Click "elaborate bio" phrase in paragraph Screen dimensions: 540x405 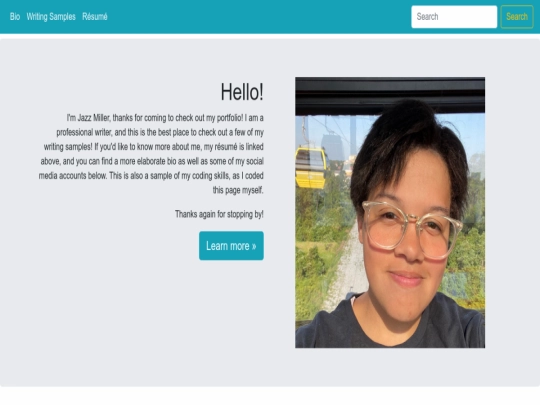(156, 161)
